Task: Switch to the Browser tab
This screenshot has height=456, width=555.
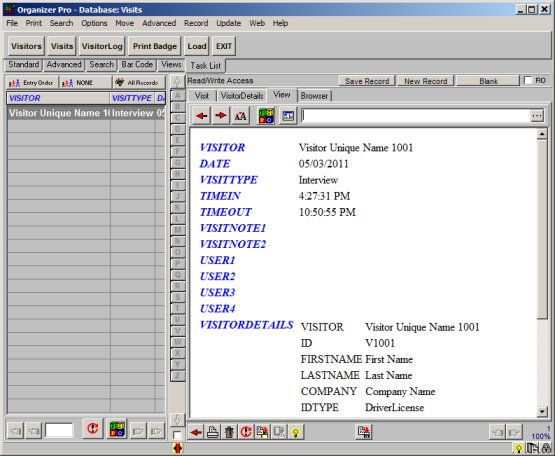Action: click(x=314, y=96)
